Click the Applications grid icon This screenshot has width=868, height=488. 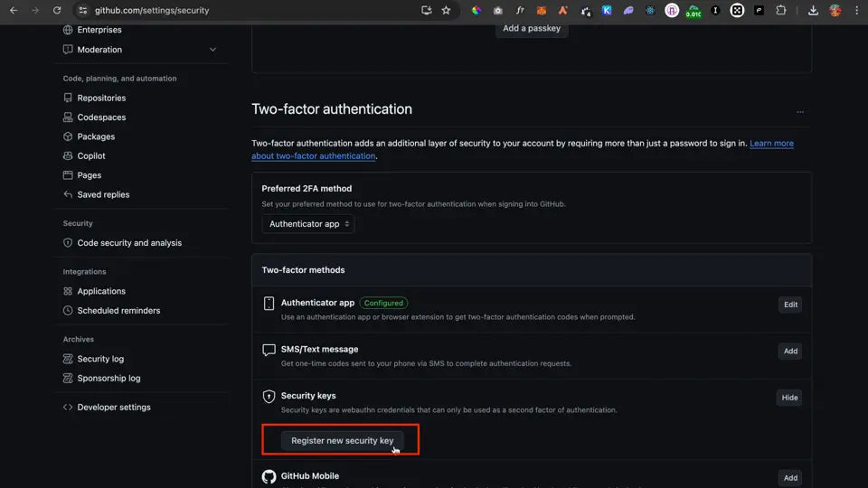68,290
